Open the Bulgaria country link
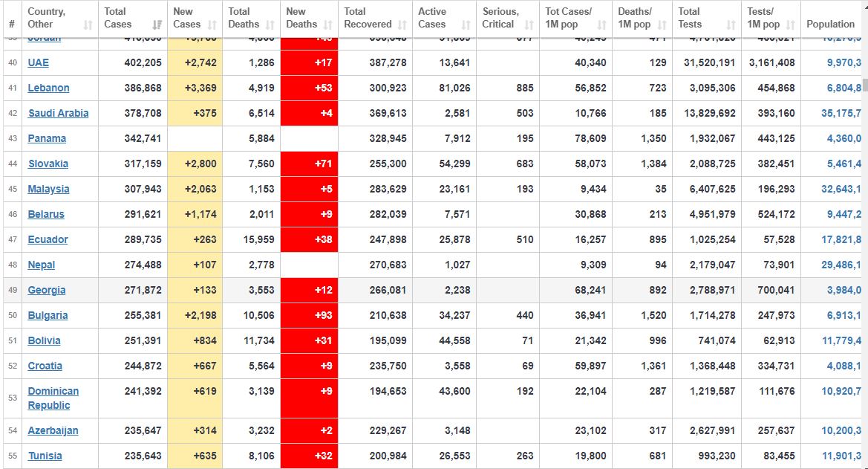This screenshot has height=469, width=868. 48,315
